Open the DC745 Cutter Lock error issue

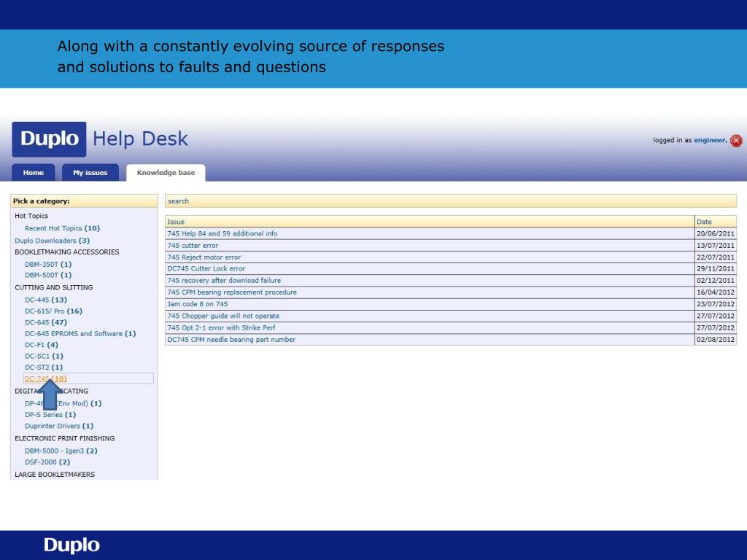pyautogui.click(x=206, y=268)
